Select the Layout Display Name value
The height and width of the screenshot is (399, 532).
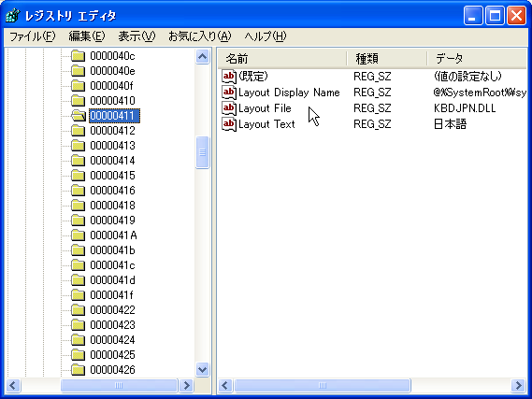(x=289, y=93)
